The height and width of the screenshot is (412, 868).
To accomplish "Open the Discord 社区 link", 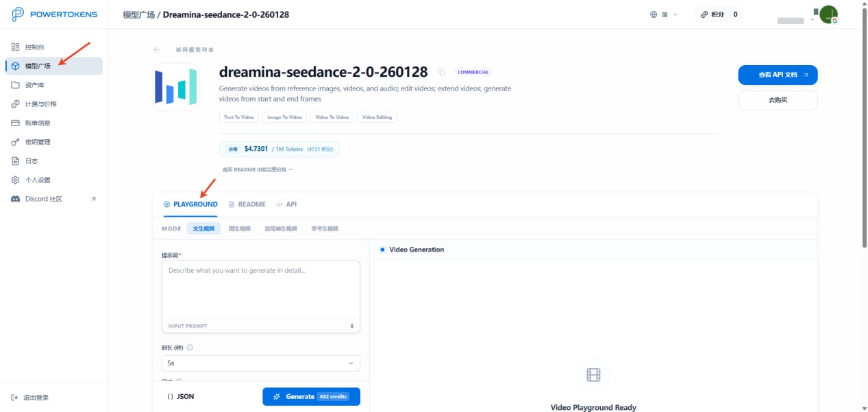I will [x=53, y=199].
